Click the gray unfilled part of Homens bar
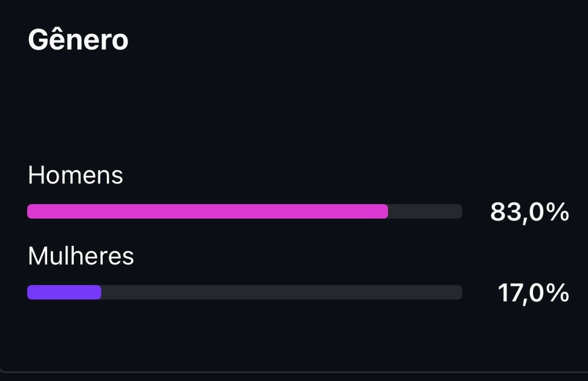 [425, 211]
